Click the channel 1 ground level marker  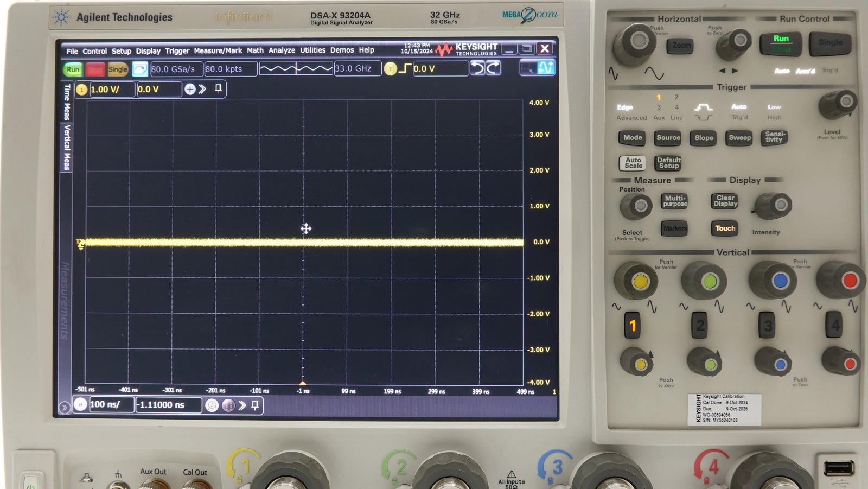coord(80,244)
